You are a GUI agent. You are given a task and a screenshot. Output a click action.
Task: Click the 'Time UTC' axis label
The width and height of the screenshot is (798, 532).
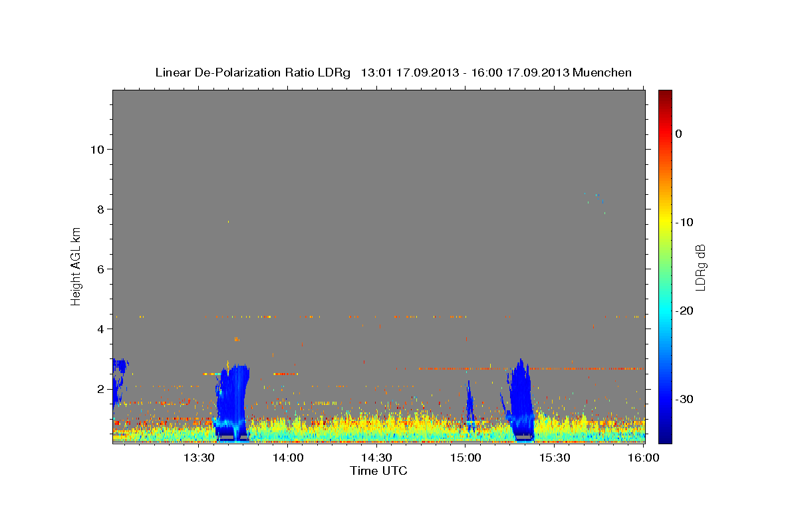(378, 471)
